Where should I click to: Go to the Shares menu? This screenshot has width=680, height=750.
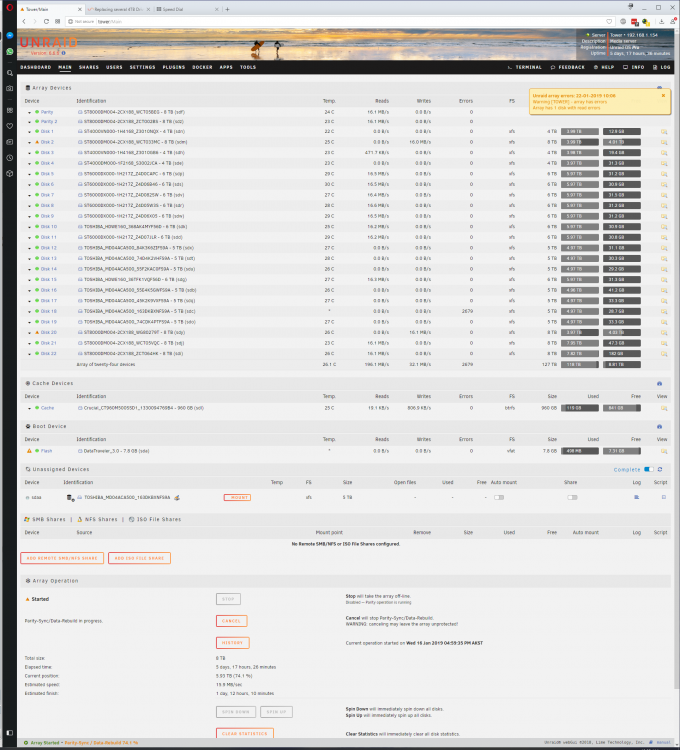[x=88, y=67]
